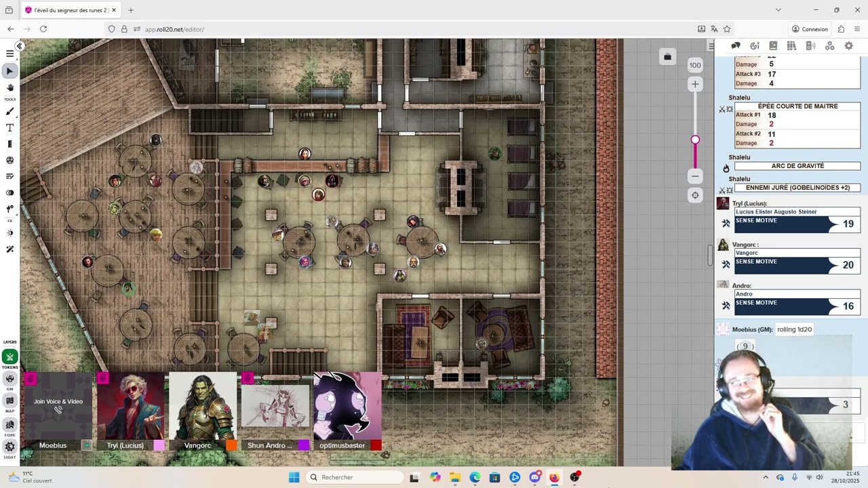Bookmark this page with star icon
Image resolution: width=868 pixels, height=488 pixels.
727,29
